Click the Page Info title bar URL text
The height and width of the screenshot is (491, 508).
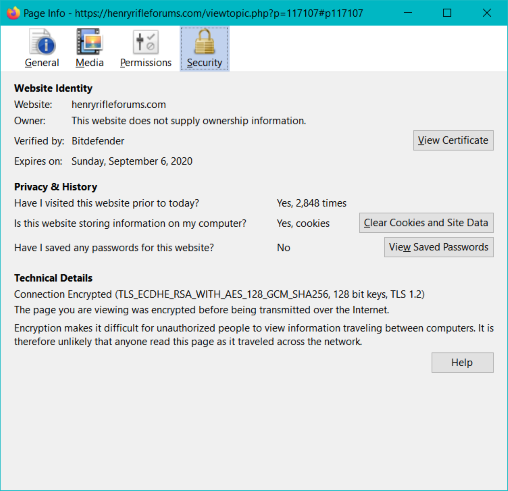(x=219, y=13)
